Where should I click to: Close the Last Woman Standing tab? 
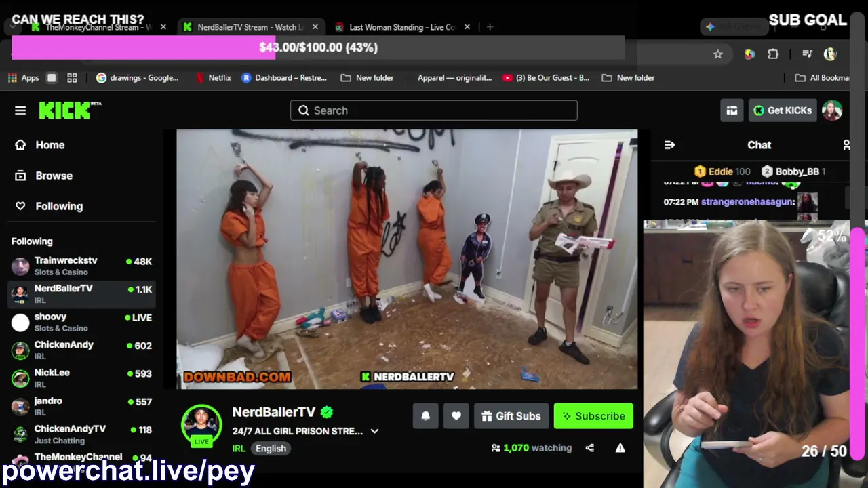[467, 27]
